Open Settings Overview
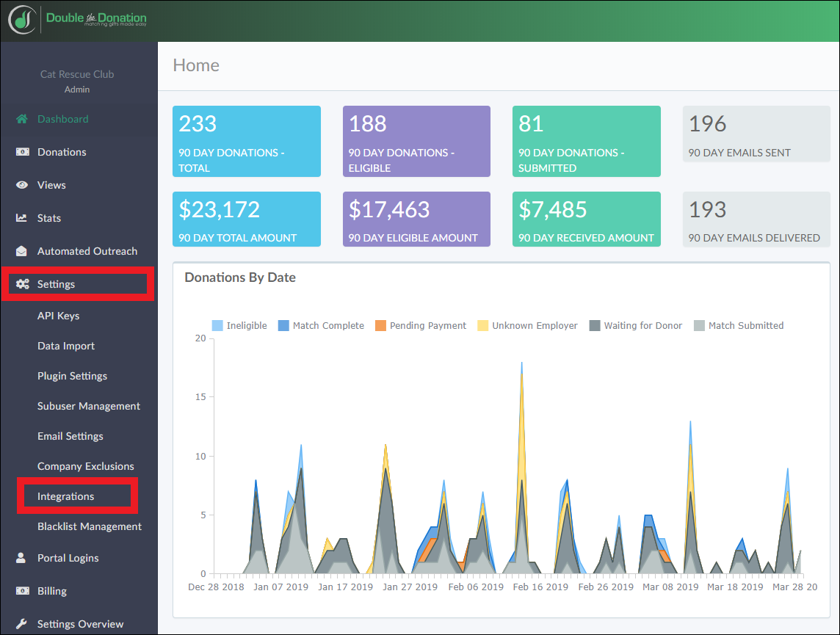This screenshot has height=635, width=840. [79, 624]
